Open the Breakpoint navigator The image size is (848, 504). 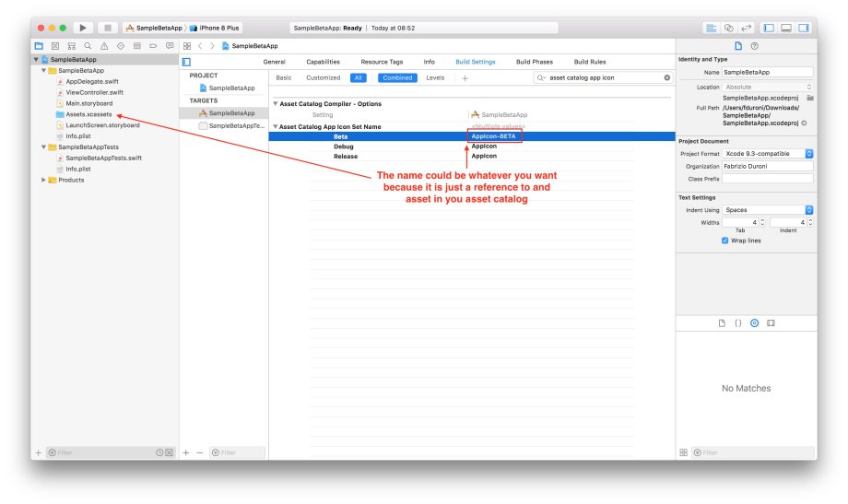pos(153,46)
